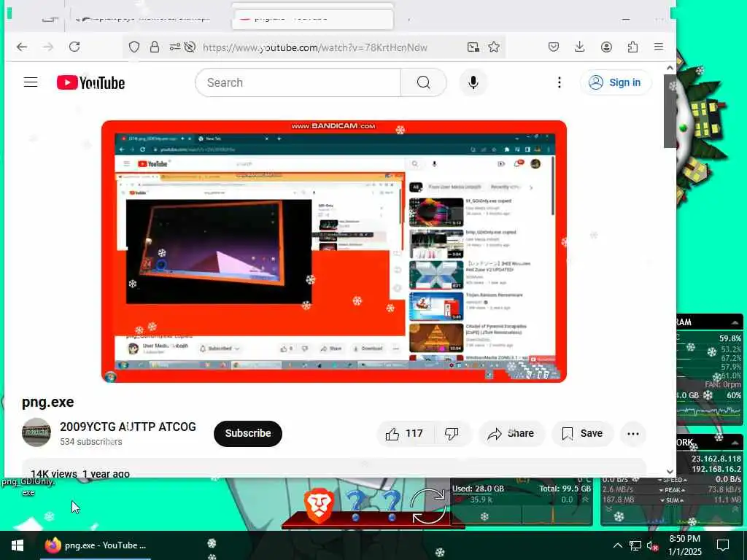Show hidden system tray icons chevron
This screenshot has height=560, width=747.
617,545
